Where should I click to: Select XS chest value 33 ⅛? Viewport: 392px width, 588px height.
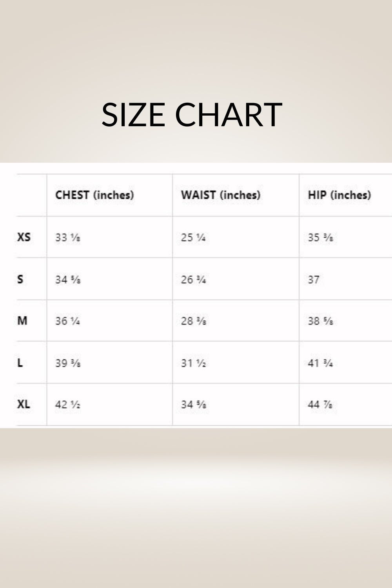(68, 238)
